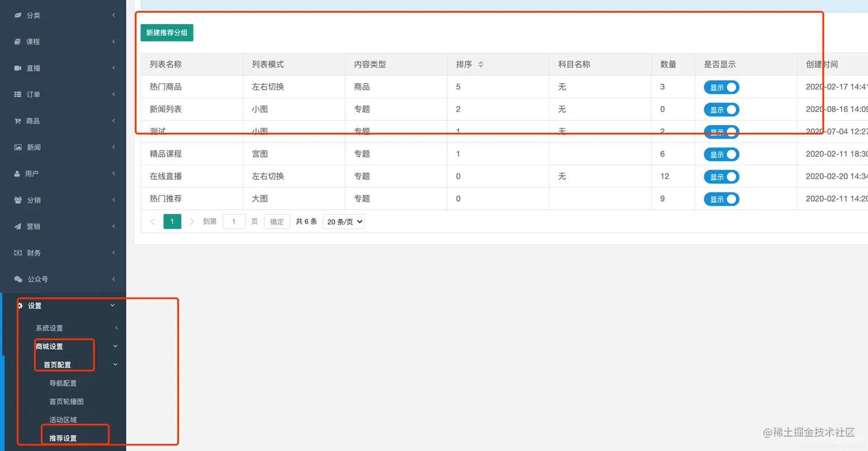
Task: Click the 共 6 条 total count text
Action: 307,221
